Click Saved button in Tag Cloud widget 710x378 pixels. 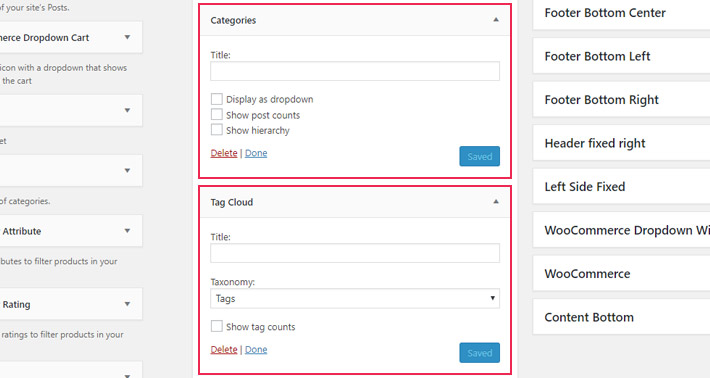click(480, 353)
